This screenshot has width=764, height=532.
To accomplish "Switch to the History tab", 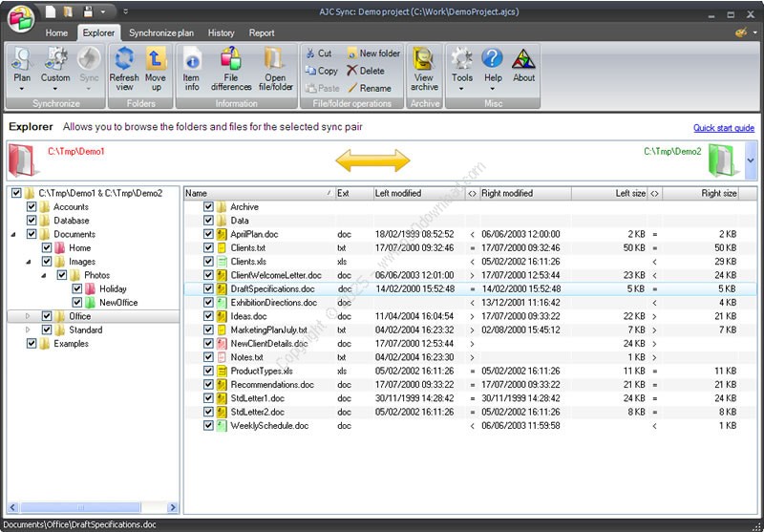I will point(221,32).
